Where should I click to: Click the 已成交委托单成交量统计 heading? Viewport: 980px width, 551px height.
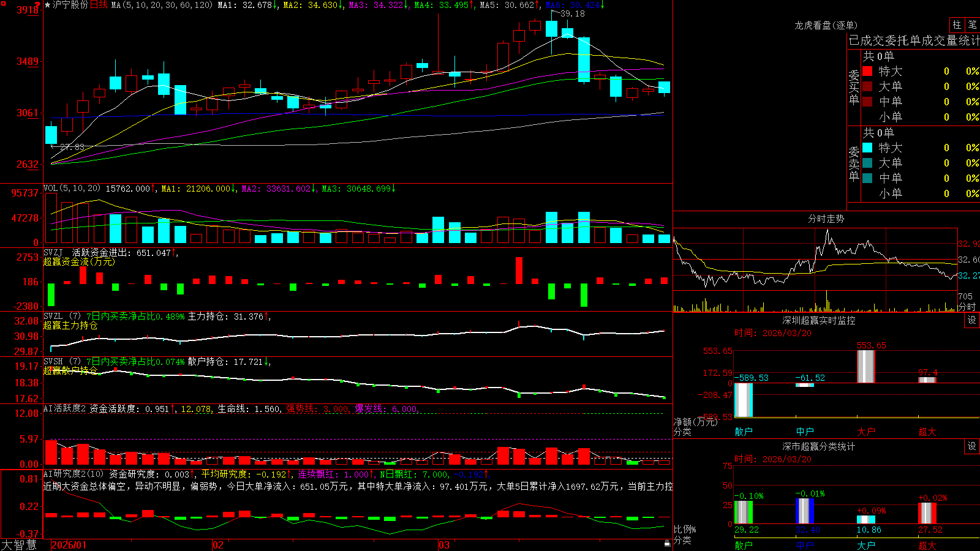[x=914, y=40]
